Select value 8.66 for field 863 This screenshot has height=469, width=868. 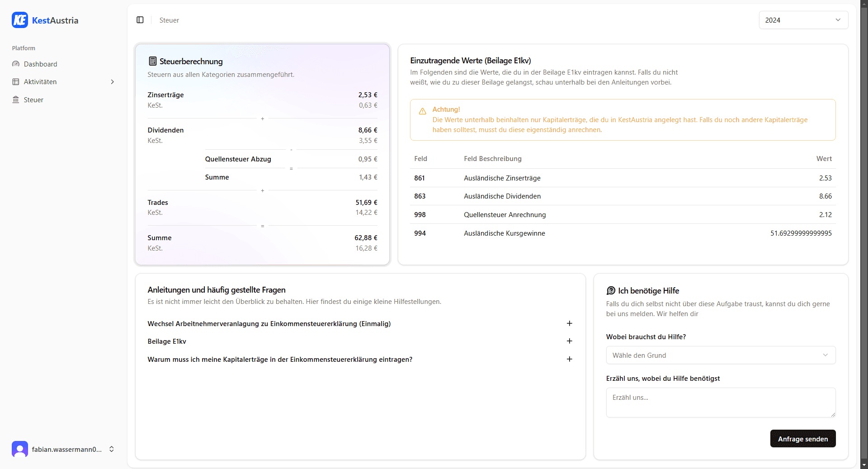[826, 196]
